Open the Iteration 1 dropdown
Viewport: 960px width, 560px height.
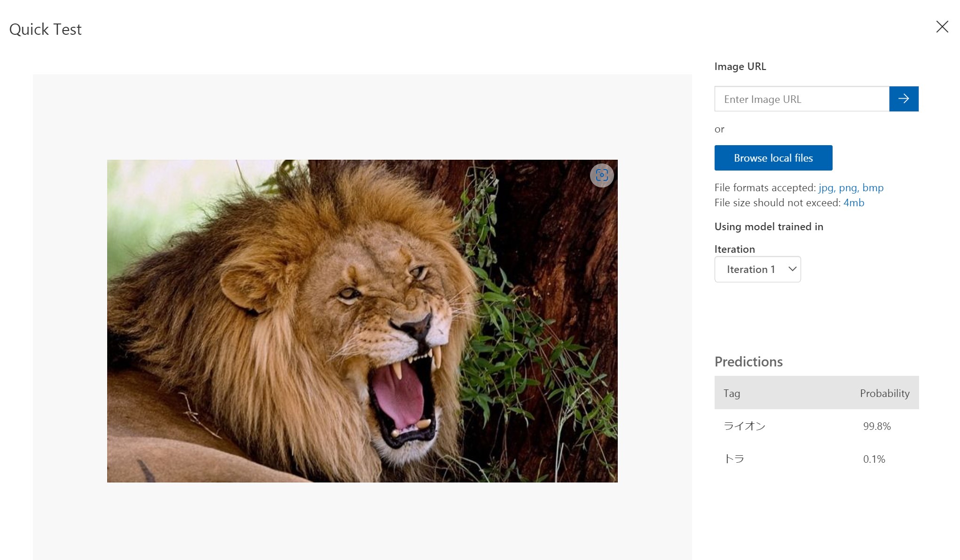pos(757,269)
